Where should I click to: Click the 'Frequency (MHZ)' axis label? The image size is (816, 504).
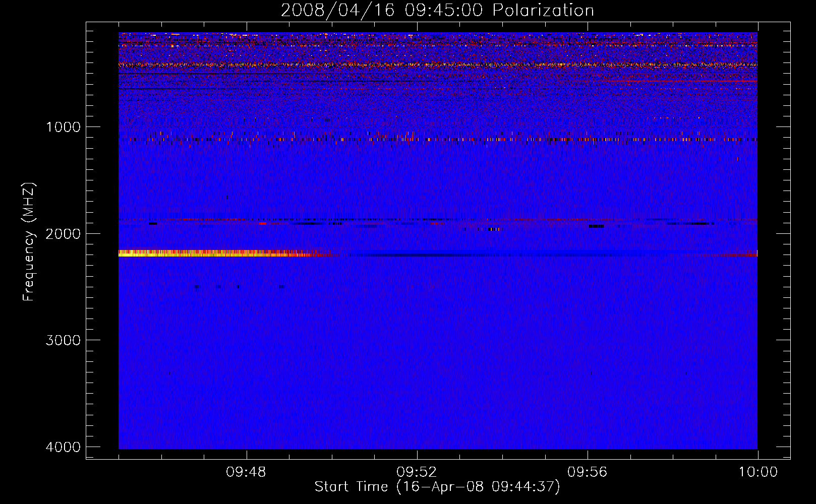tap(29, 242)
